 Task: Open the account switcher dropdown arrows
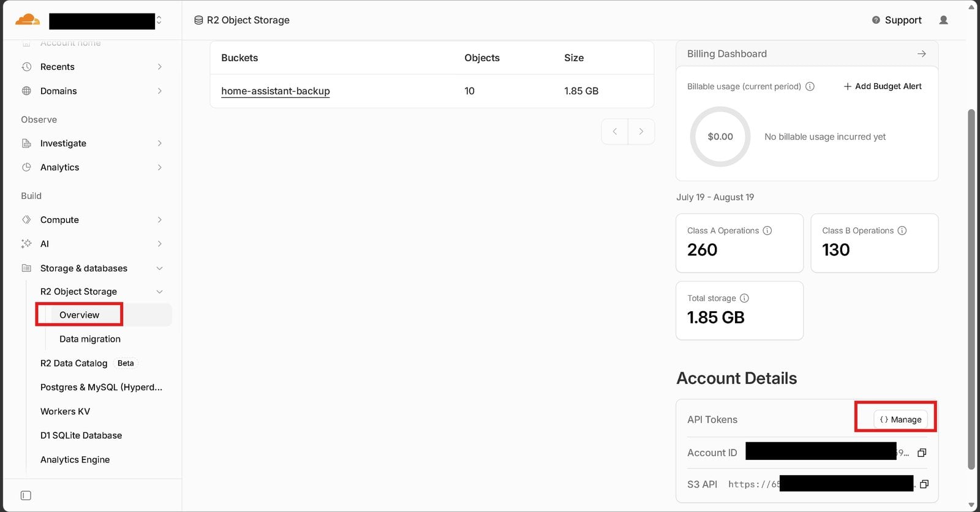[x=159, y=20]
